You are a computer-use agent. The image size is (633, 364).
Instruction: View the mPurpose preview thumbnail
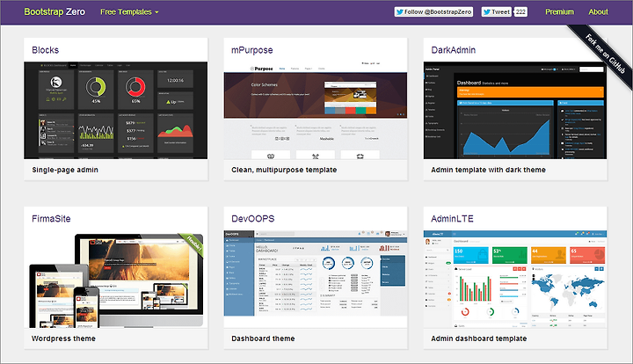[x=316, y=110]
